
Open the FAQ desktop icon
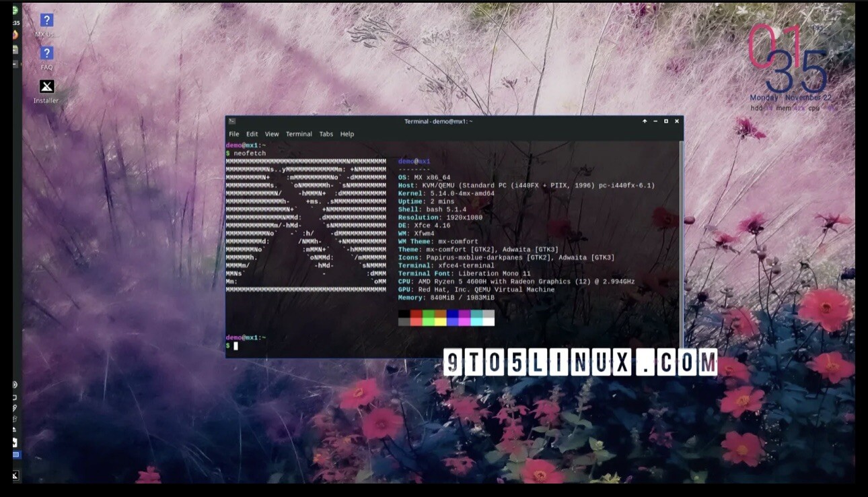(46, 58)
